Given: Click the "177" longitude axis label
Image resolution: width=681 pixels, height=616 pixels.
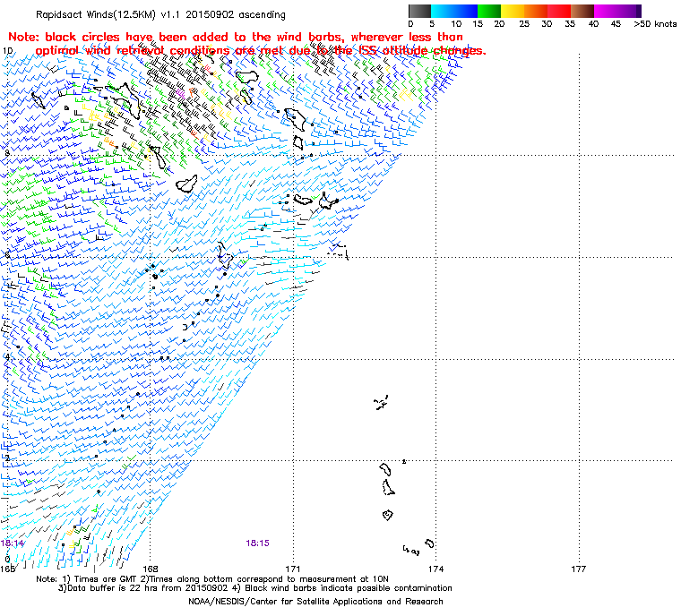Looking at the screenshot, I should (x=579, y=569).
